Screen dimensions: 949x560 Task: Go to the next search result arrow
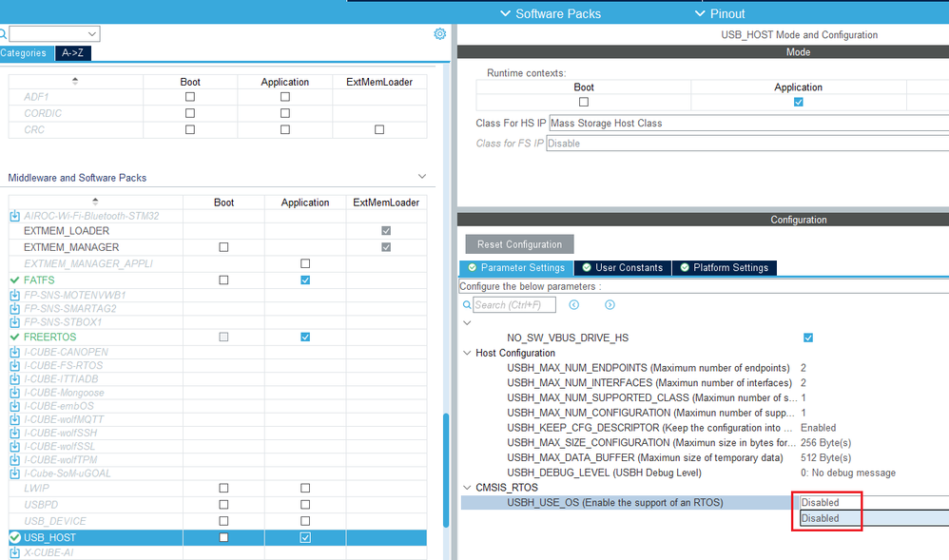(610, 305)
